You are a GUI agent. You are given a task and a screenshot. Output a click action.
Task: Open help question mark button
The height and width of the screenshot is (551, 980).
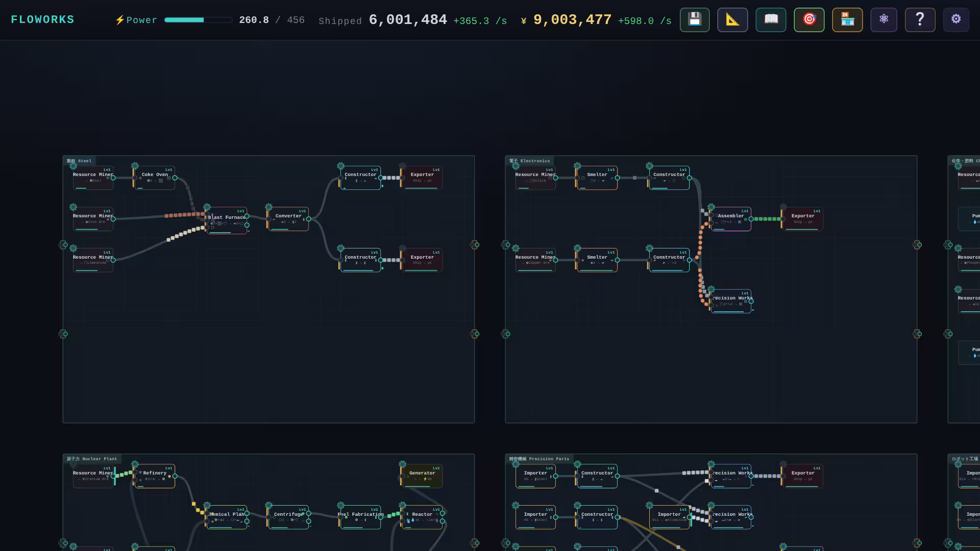[920, 20]
